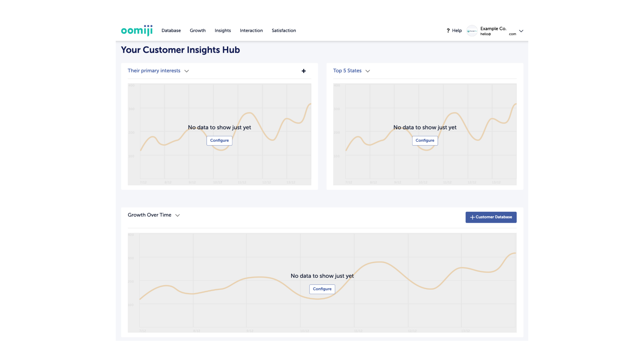Open the Satisfaction menu item

click(x=284, y=30)
